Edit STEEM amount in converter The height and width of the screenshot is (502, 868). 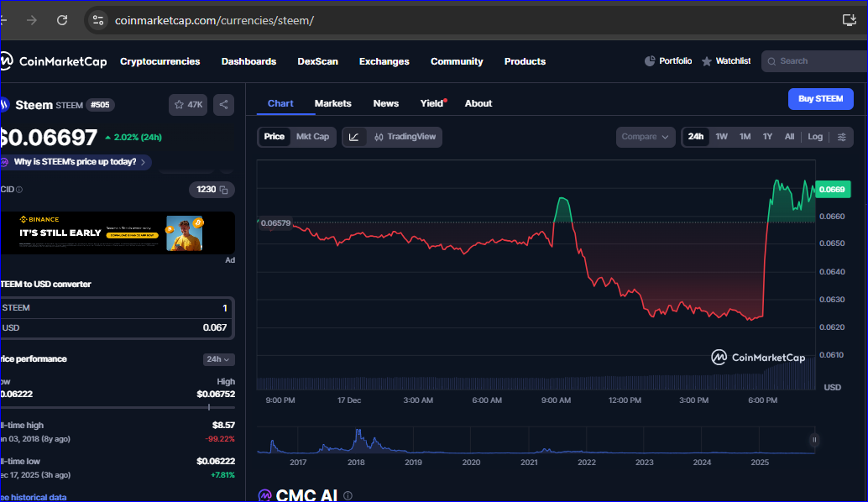(116, 308)
